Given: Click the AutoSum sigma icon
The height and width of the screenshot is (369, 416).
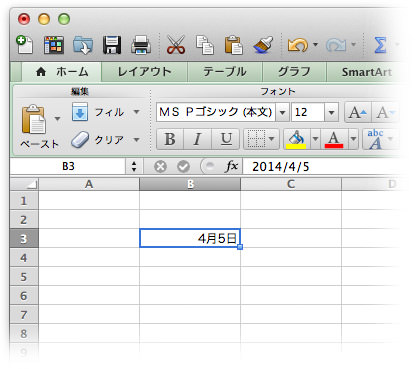Looking at the screenshot, I should 380,45.
